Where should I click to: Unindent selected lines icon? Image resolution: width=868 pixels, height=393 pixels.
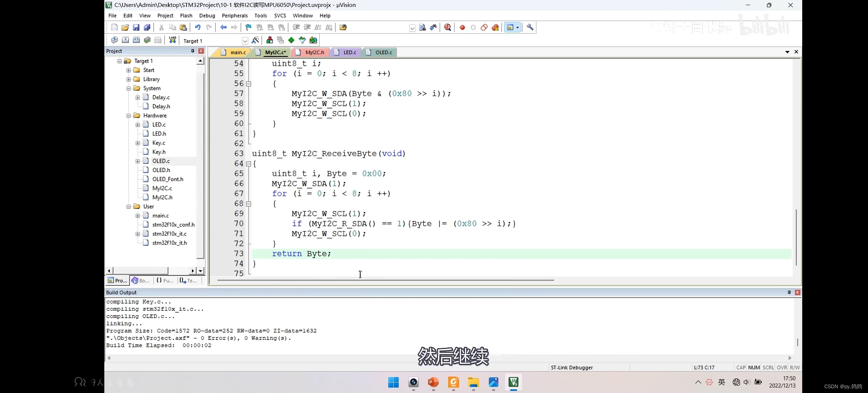coord(307,27)
